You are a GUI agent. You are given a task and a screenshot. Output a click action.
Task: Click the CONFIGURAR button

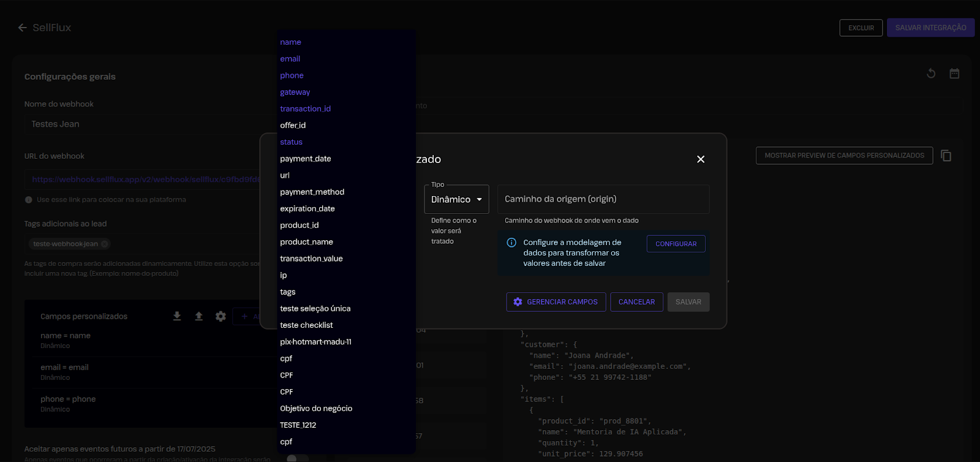676,244
